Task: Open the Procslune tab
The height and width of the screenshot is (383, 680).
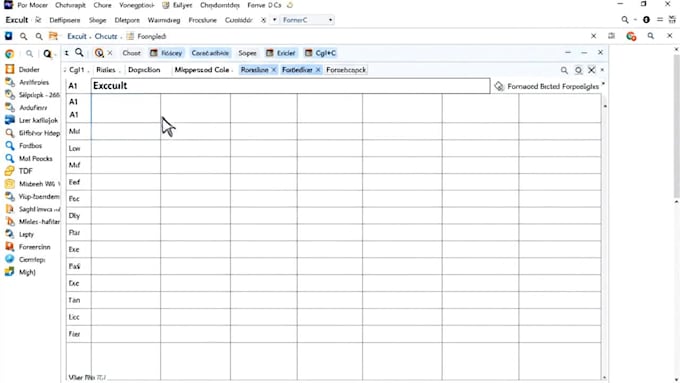Action: (202, 20)
